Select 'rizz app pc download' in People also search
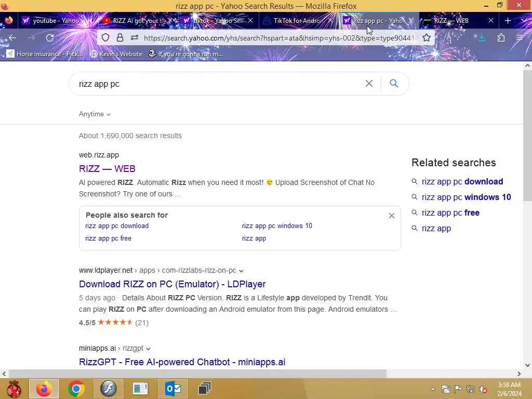The image size is (532, 399). coord(117,226)
